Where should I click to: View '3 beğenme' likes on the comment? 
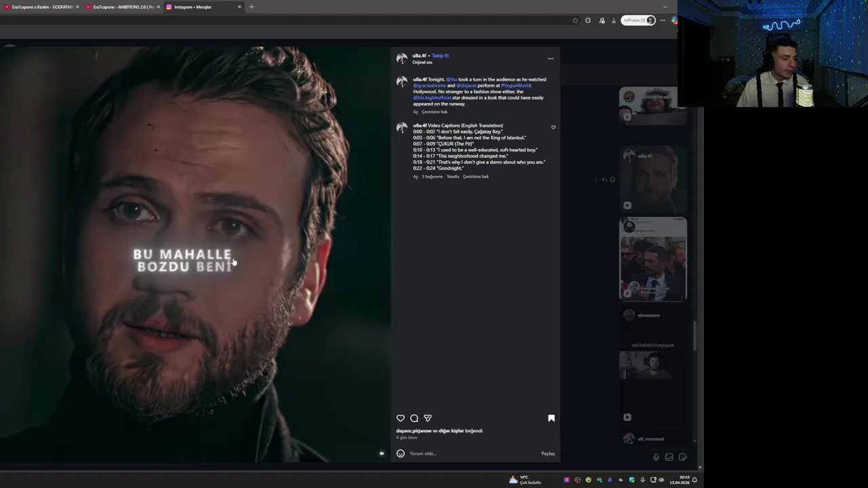(x=432, y=176)
